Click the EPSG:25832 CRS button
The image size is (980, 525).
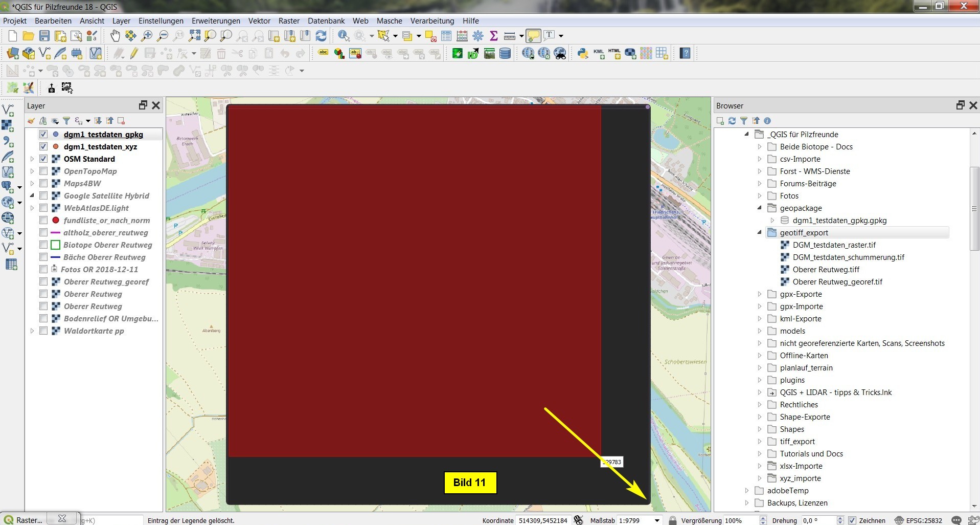(x=918, y=520)
